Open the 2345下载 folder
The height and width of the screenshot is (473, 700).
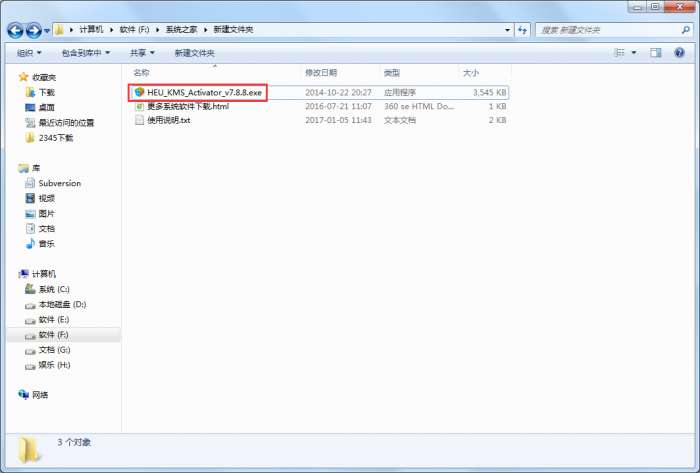tap(56, 138)
